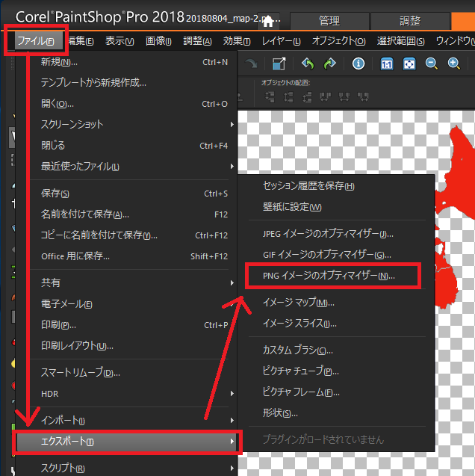Viewport: 475px width, 476px height.
Task: Expand the エクスポート submenu
Action: pyautogui.click(x=127, y=442)
